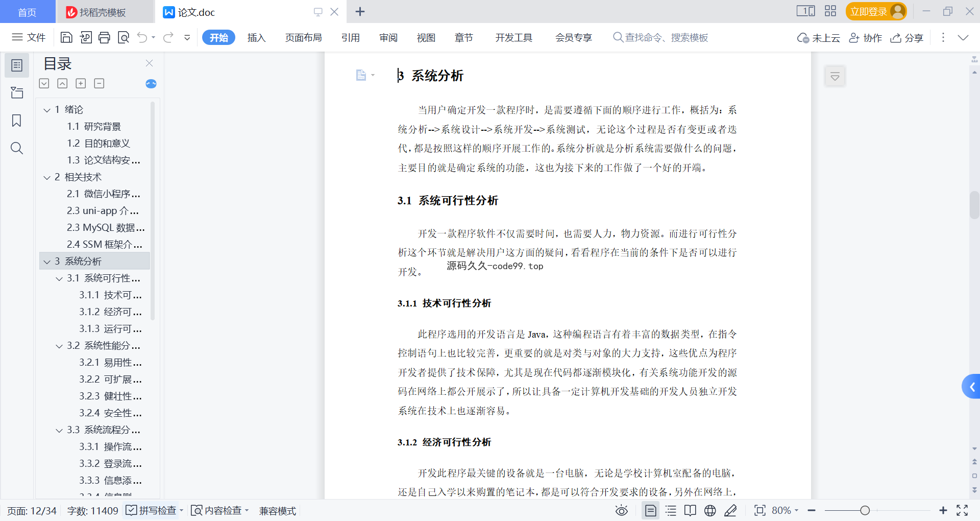Image resolution: width=980 pixels, height=521 pixels.
Task: Collapse chapter 1 绪论 in outline
Action: [47, 110]
